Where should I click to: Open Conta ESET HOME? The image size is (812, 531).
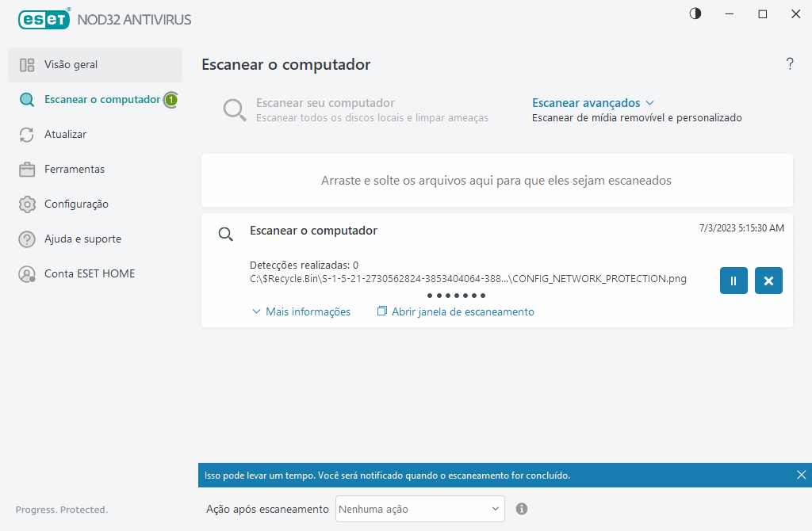pyautogui.click(x=89, y=274)
